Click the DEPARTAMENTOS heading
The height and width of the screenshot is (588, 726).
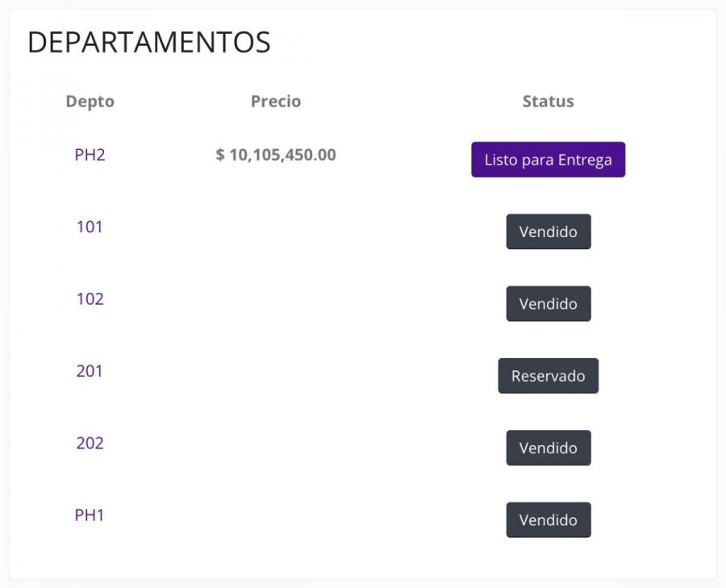point(149,42)
